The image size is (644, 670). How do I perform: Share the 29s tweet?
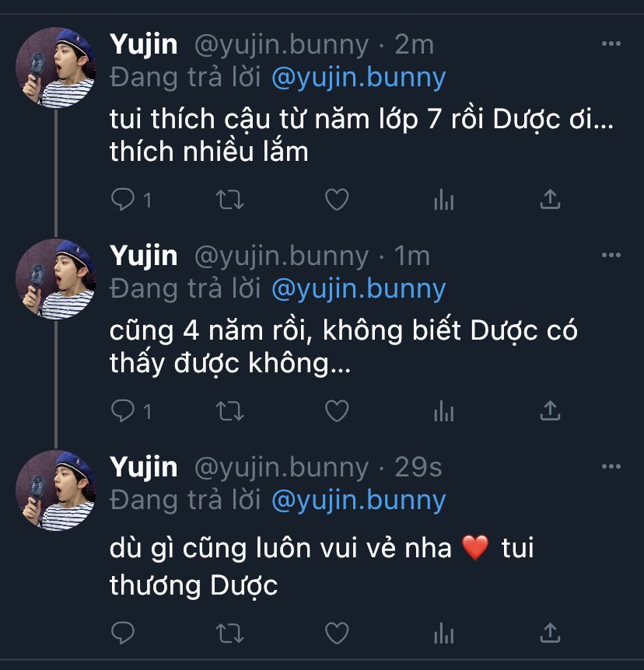coord(550,633)
